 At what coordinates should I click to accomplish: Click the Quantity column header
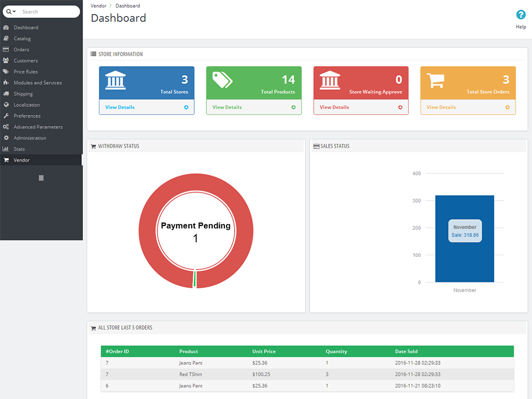click(336, 352)
